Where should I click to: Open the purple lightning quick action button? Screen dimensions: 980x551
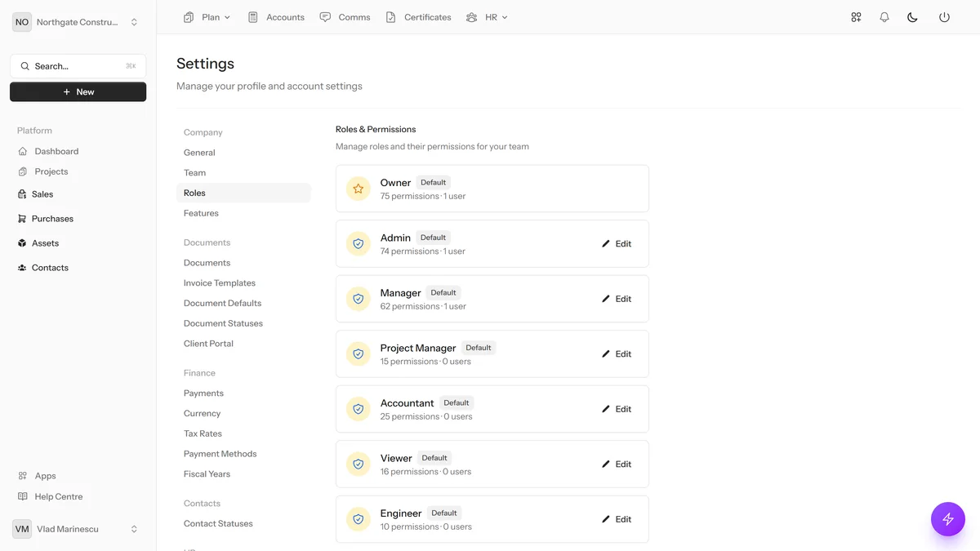(x=948, y=519)
